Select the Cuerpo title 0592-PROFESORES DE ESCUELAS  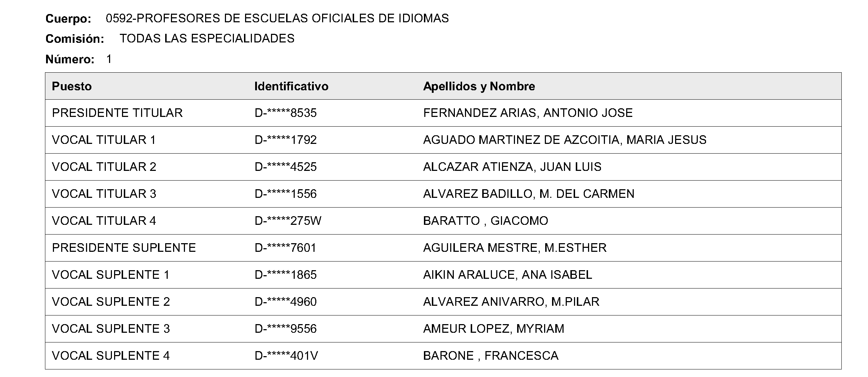(277, 18)
